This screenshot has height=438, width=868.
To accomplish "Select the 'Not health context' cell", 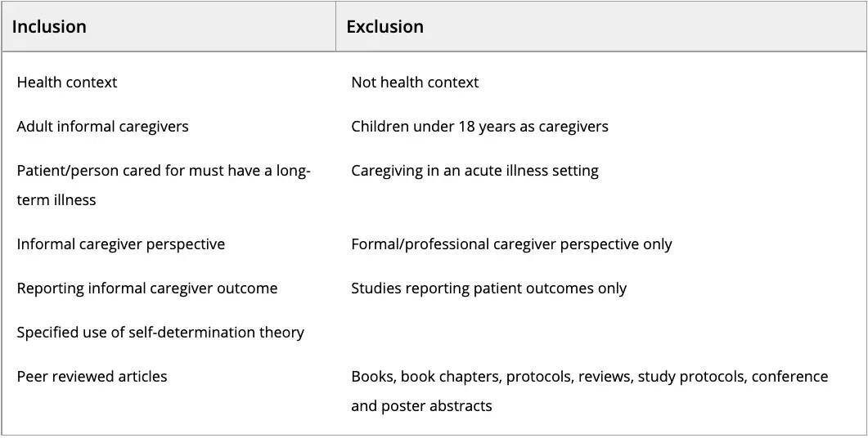I will (x=415, y=83).
